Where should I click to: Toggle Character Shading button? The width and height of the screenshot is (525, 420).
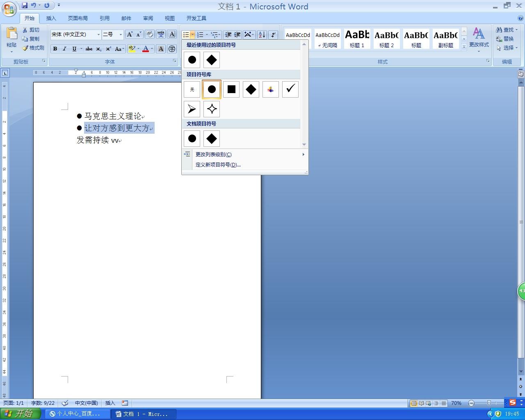[161, 49]
